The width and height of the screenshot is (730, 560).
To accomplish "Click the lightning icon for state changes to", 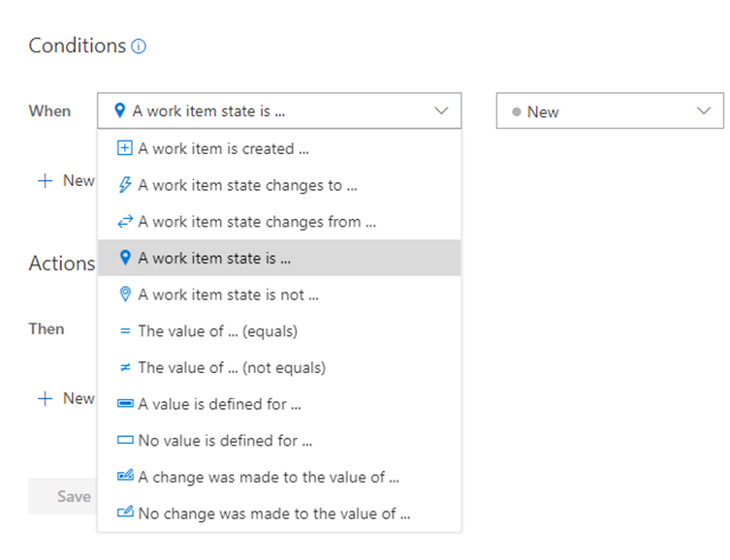I will click(124, 185).
